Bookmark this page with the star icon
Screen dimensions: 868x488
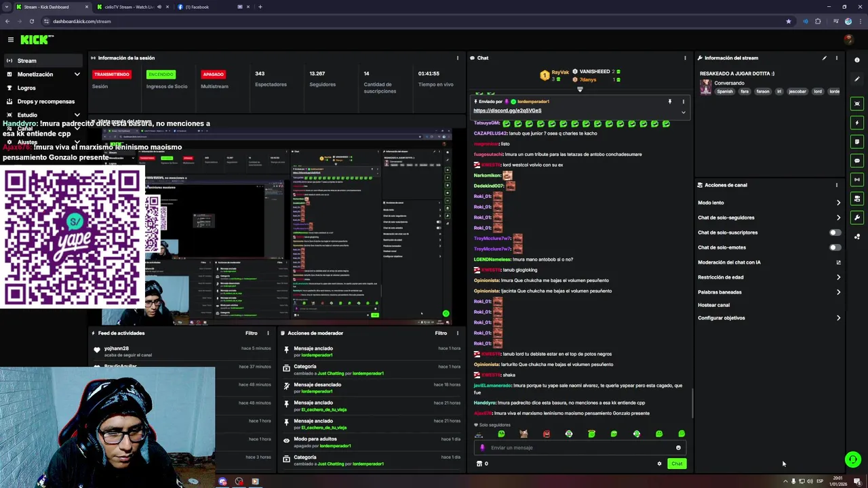coord(788,21)
